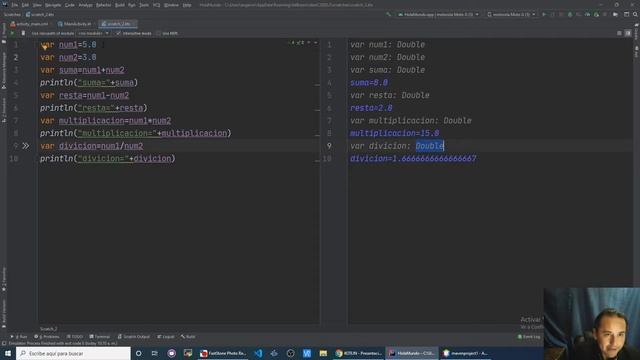Image resolution: width=640 pixels, height=360 pixels.
Task: Click the Run app play icon in toolbar
Action: pos(544,14)
